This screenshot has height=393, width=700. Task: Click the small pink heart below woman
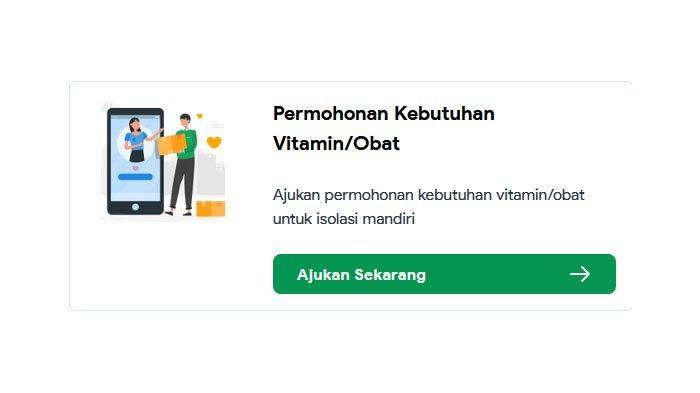tap(135, 168)
